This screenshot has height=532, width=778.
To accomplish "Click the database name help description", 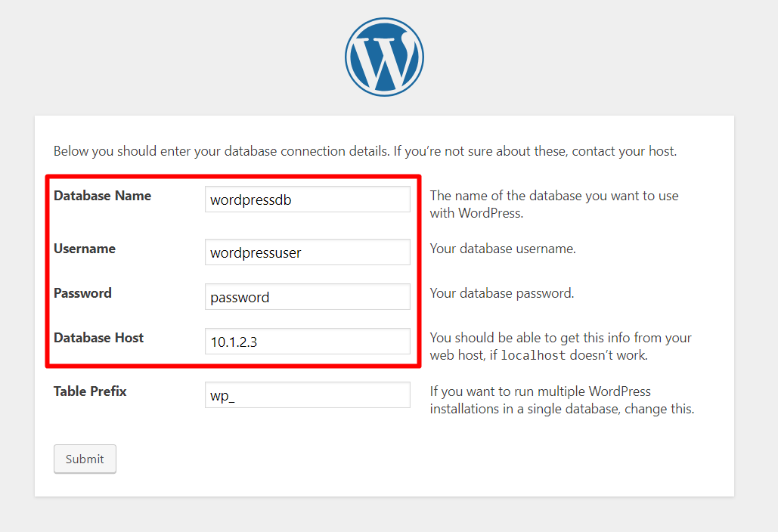I will pos(553,204).
